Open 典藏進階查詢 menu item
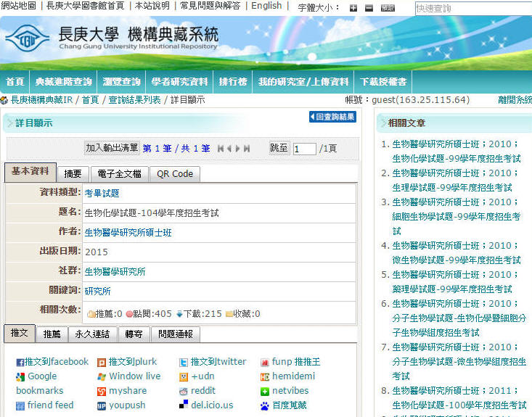532x417 pixels. 63,82
